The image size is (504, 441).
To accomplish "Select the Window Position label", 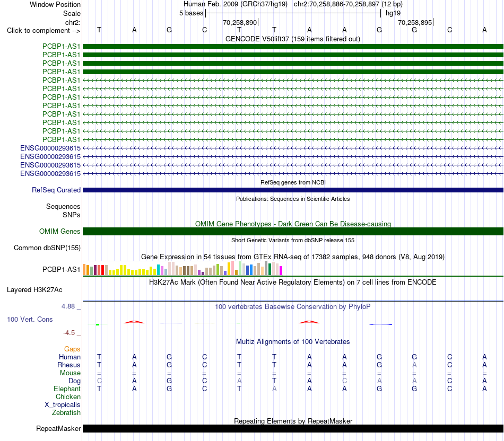I will [x=55, y=4].
